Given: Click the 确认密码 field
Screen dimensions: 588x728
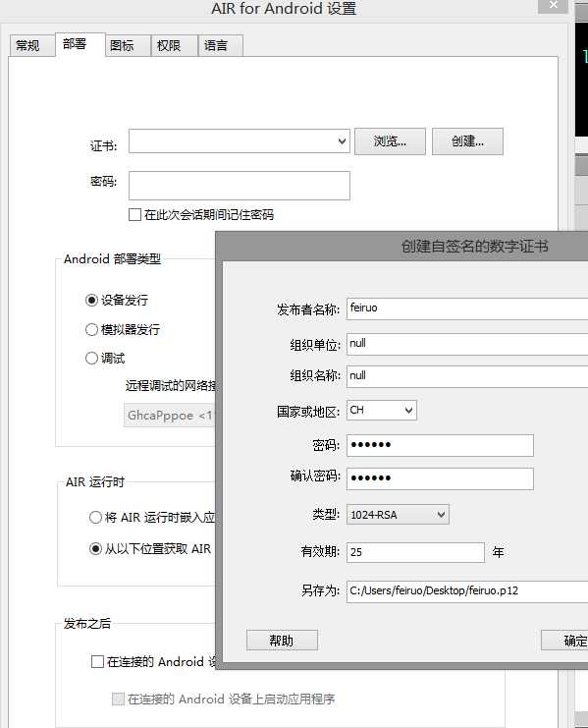Looking at the screenshot, I should pos(440,478).
